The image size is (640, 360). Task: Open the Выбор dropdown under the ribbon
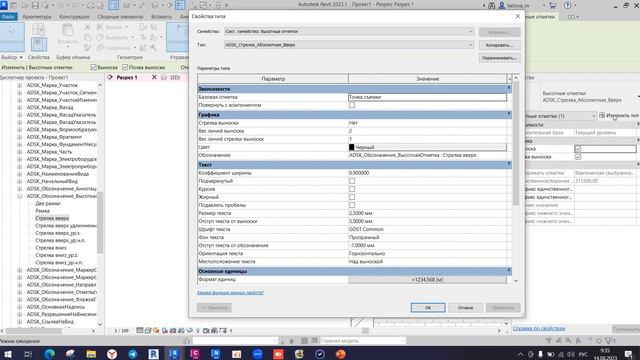(12, 57)
